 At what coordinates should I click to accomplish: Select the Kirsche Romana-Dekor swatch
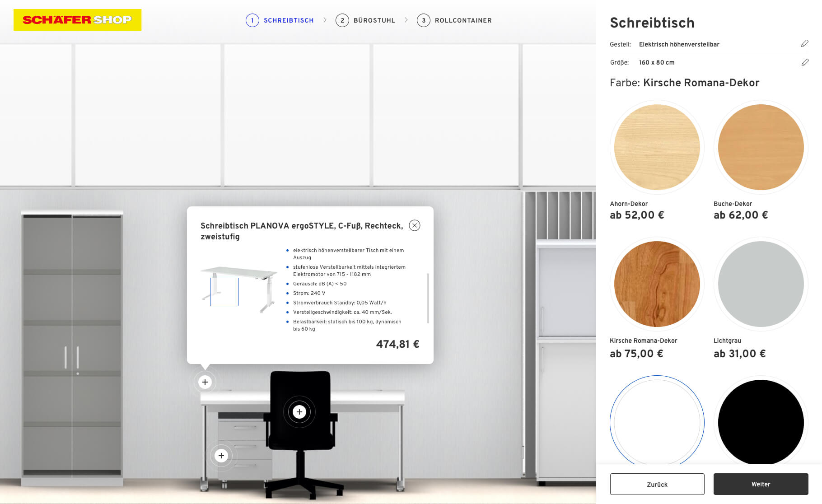click(x=657, y=284)
